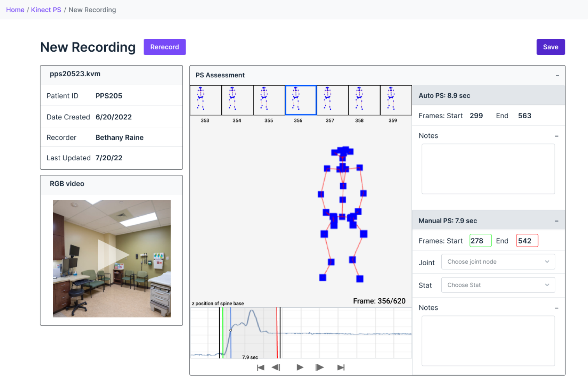Screen dimensions: 588x382
Task: Select frame 353 thumbnail
Action: [205, 100]
